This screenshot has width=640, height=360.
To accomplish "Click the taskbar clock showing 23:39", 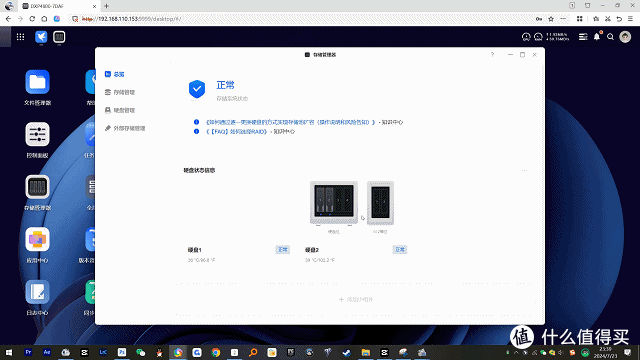I will [605, 353].
